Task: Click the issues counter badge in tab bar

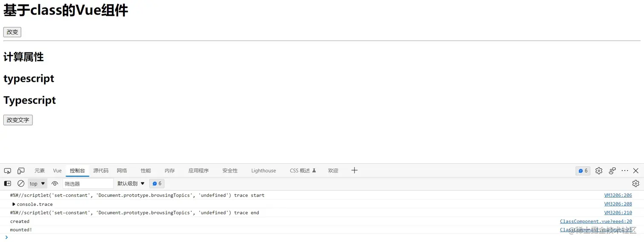Action: pos(583,171)
